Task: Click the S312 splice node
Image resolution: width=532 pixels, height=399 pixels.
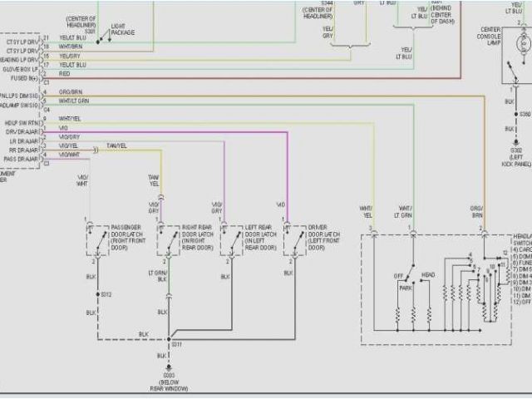Action: point(95,295)
